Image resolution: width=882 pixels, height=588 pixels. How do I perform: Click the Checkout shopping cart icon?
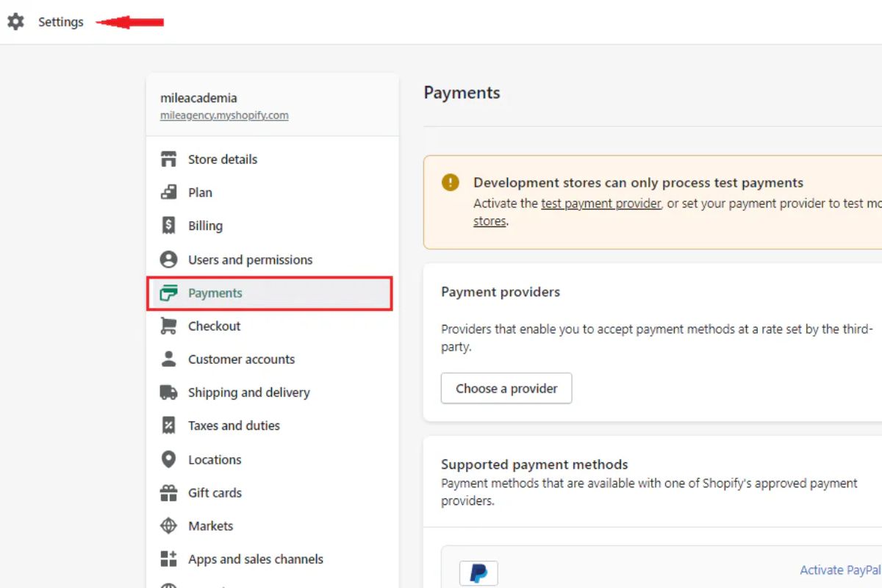coord(169,326)
